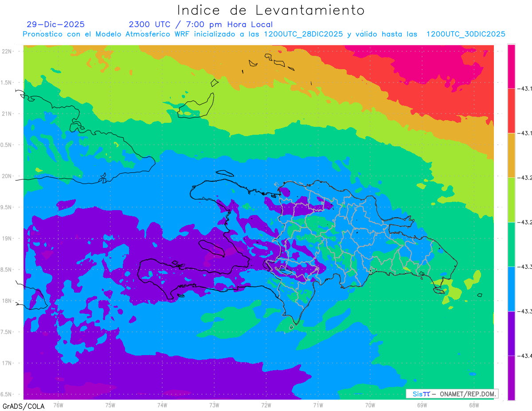
Task: Click the -43.4 legend value
Action: (525, 356)
